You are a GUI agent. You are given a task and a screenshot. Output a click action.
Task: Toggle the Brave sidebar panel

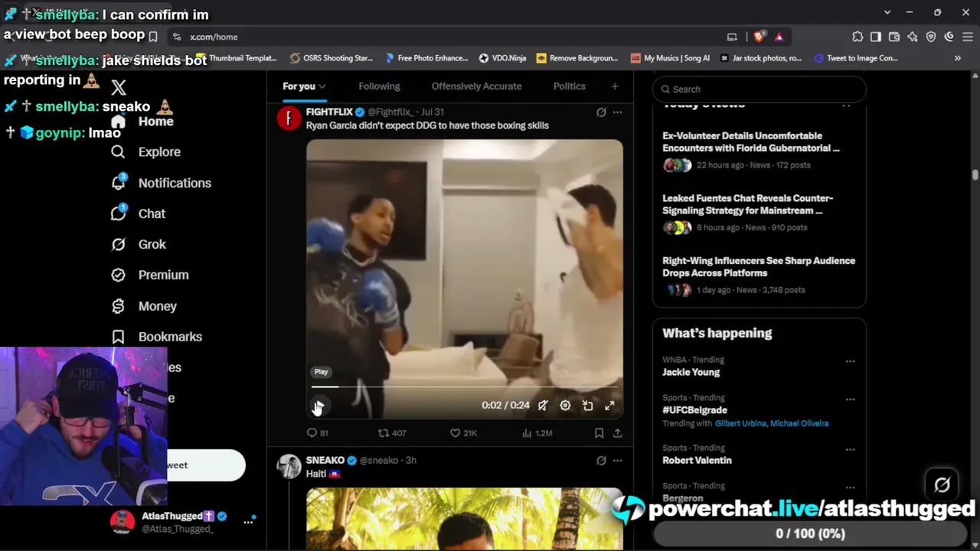(876, 37)
